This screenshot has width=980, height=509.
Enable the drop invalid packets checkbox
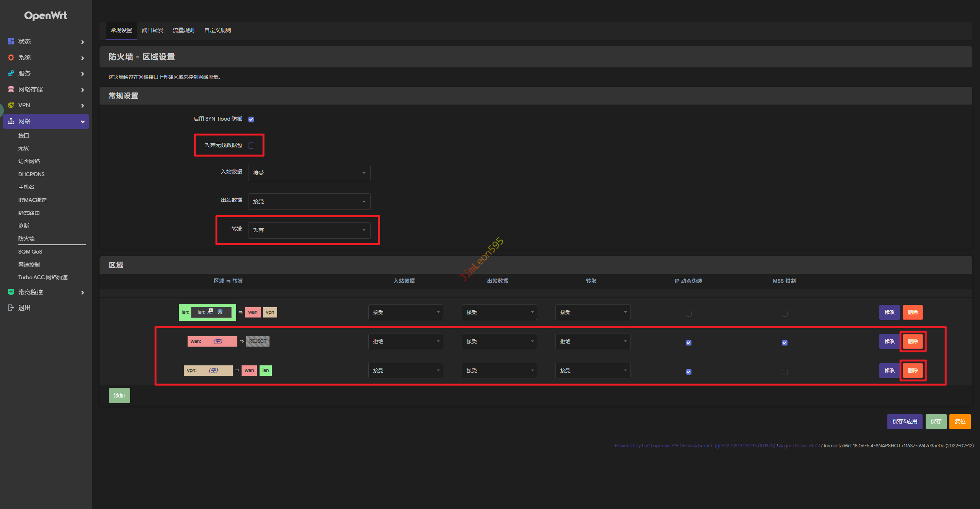(x=251, y=146)
